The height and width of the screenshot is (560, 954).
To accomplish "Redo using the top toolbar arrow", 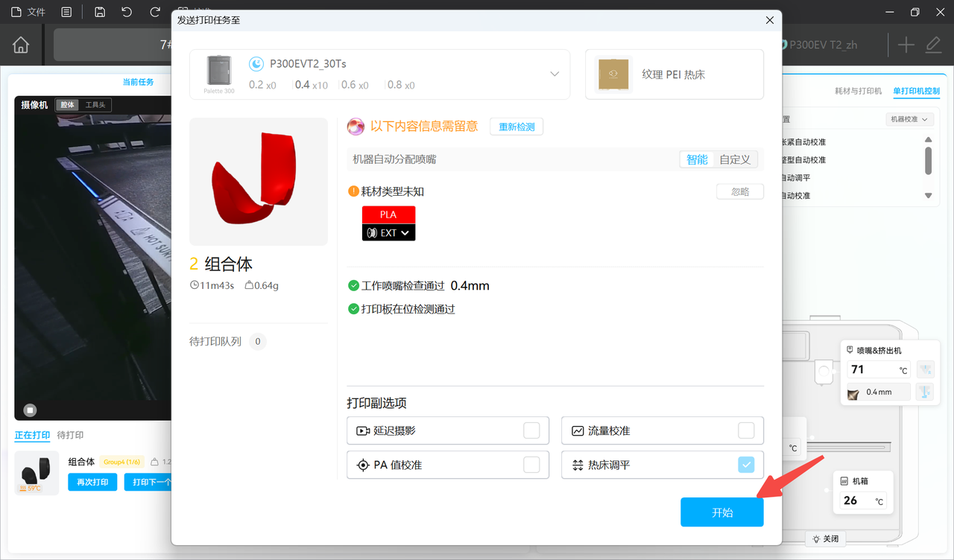I will click(155, 12).
